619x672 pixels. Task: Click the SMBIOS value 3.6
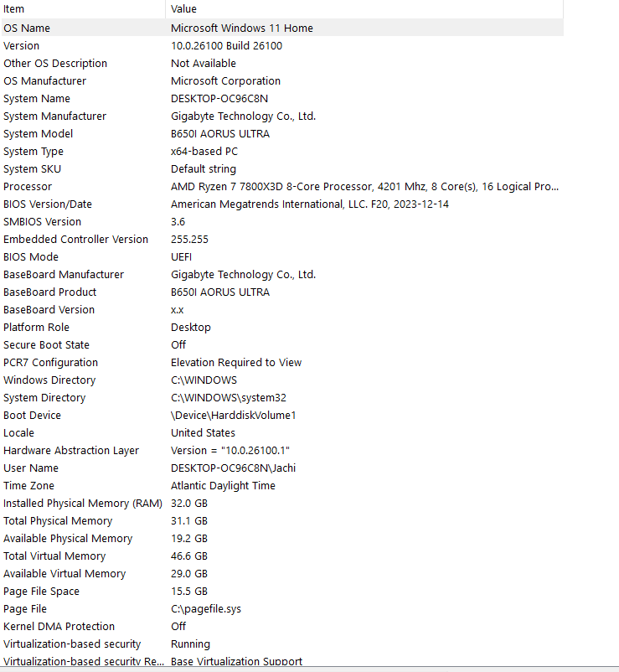pyautogui.click(x=178, y=221)
